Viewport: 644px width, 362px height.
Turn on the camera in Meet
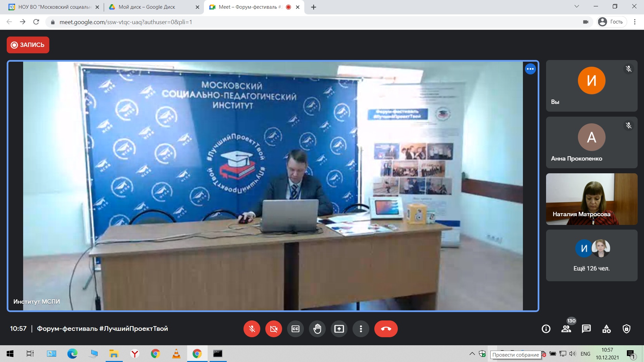[x=274, y=329]
